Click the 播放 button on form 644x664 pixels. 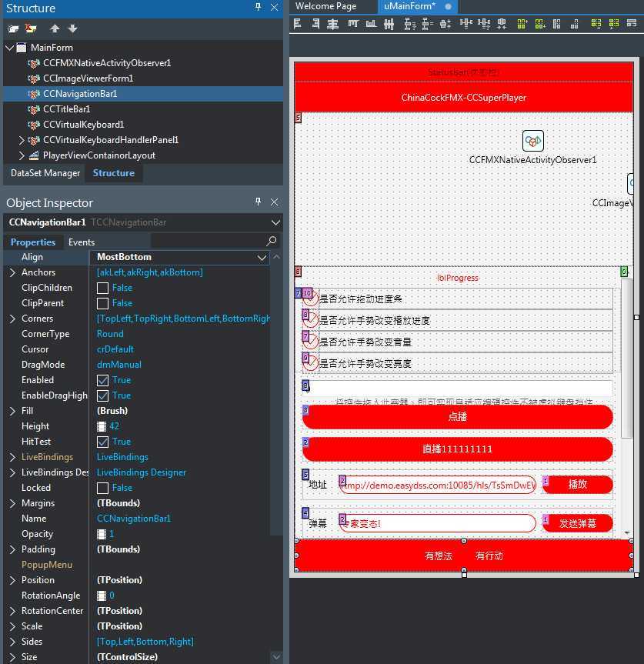tap(578, 485)
